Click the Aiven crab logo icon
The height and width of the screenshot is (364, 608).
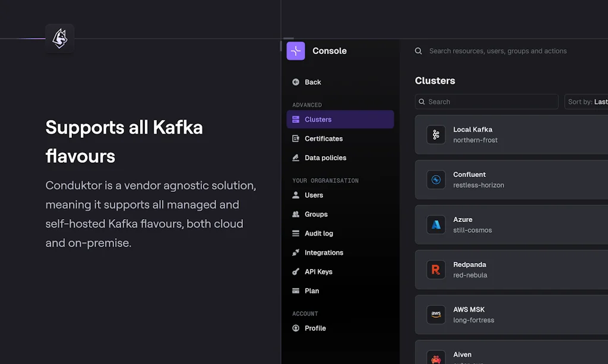[436, 357]
